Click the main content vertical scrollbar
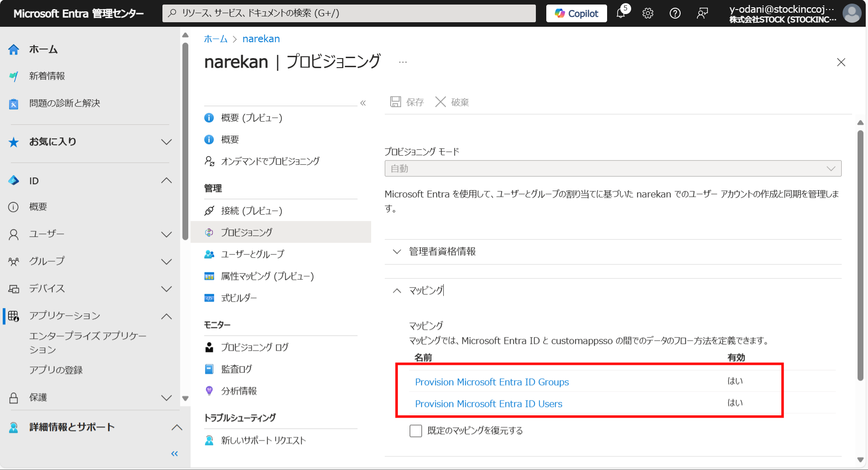 [x=860, y=256]
